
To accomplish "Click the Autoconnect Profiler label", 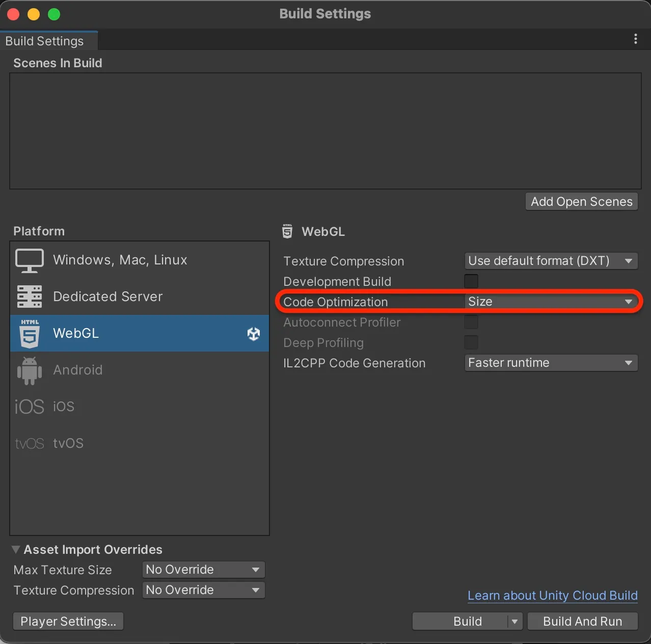I will tap(342, 323).
